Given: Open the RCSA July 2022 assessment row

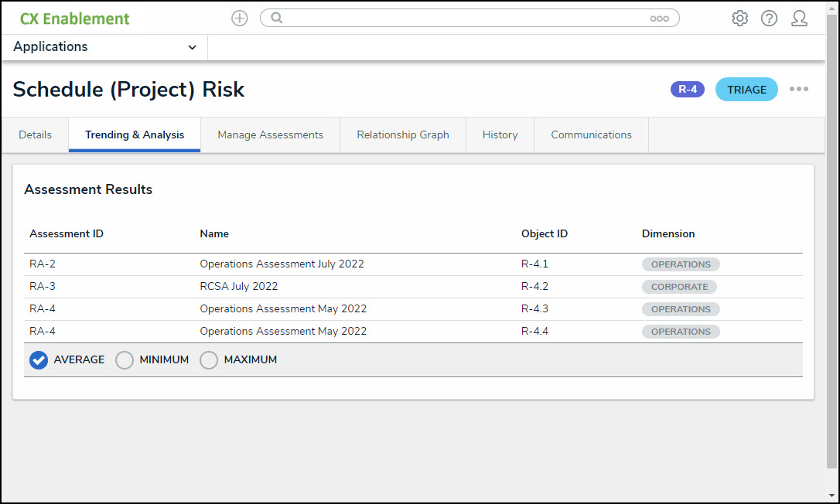Looking at the screenshot, I should tap(238, 287).
